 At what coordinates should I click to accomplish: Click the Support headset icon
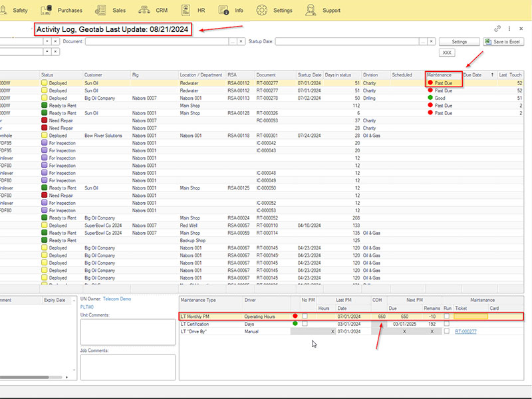pos(311,11)
